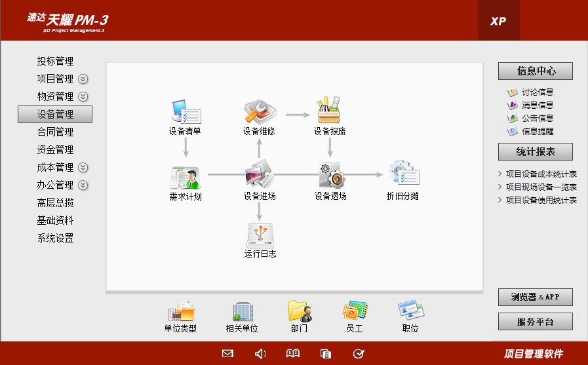The height and width of the screenshot is (365, 588).
Task: Open the 设备维修 equipment repair icon
Action: tap(259, 112)
